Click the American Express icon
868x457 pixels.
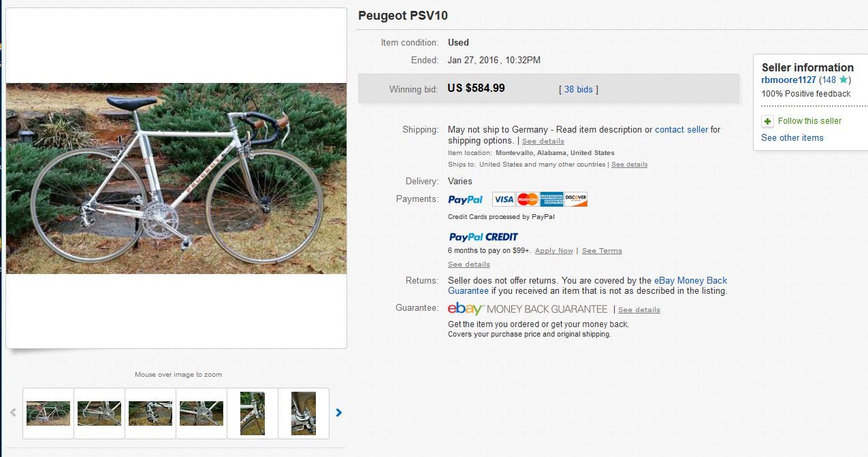551,199
